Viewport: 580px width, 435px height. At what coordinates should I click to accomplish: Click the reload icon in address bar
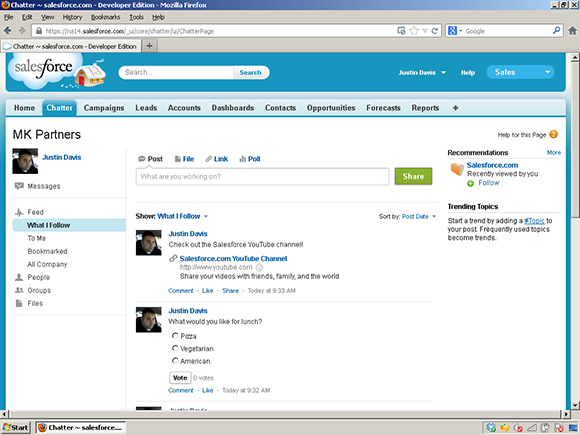pyautogui.click(x=435, y=31)
